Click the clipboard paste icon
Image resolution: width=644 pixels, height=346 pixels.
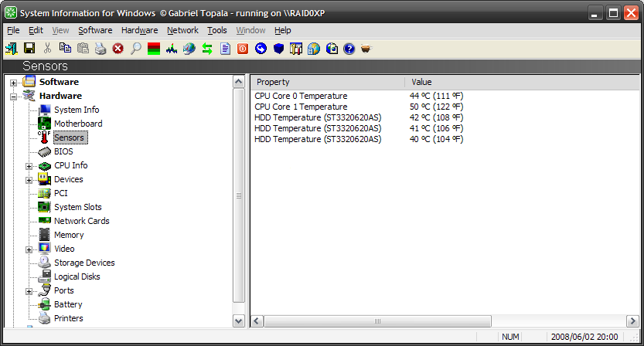point(83,49)
